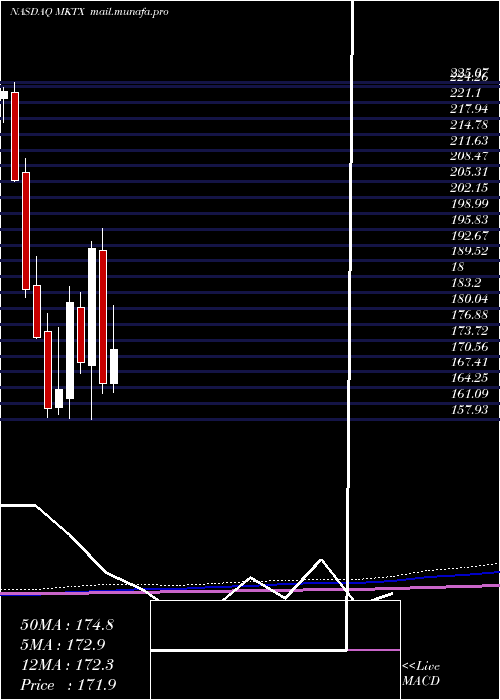Click the mail.munafa.pro watermark text
Viewport: 500px width, 700px height.
click(129, 12)
